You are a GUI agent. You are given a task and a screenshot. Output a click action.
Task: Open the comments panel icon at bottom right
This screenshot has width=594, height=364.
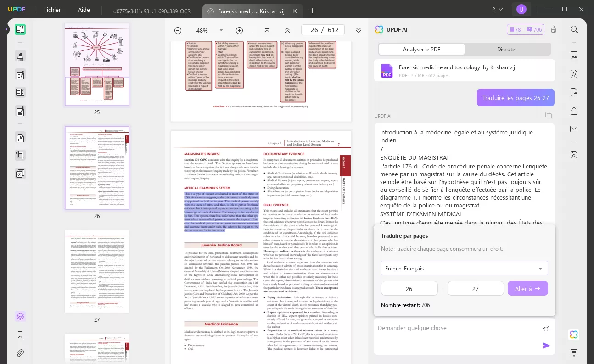pos(574,353)
